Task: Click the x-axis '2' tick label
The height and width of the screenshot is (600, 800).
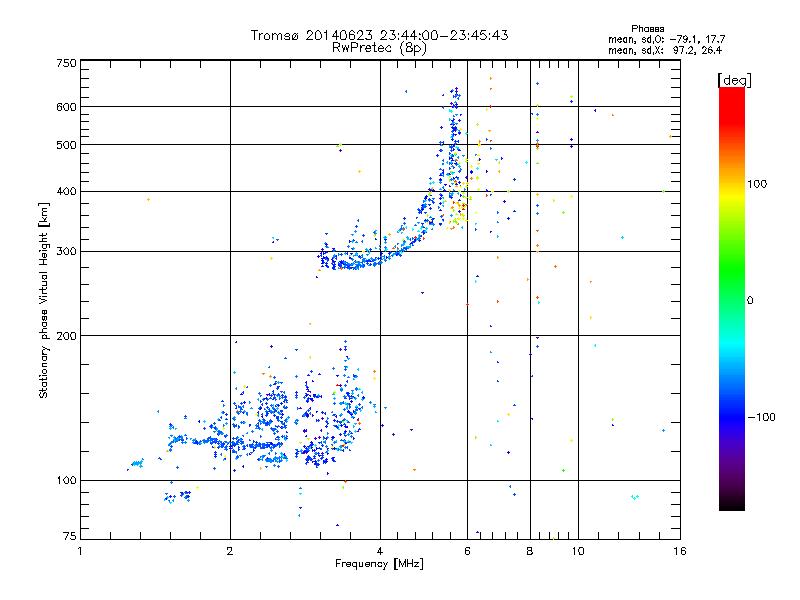Action: (x=230, y=551)
